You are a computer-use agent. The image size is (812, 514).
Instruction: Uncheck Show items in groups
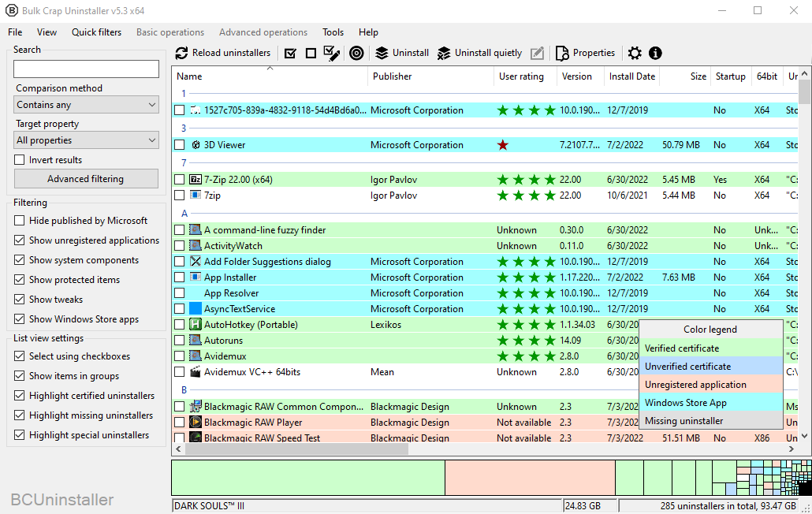[x=20, y=376]
